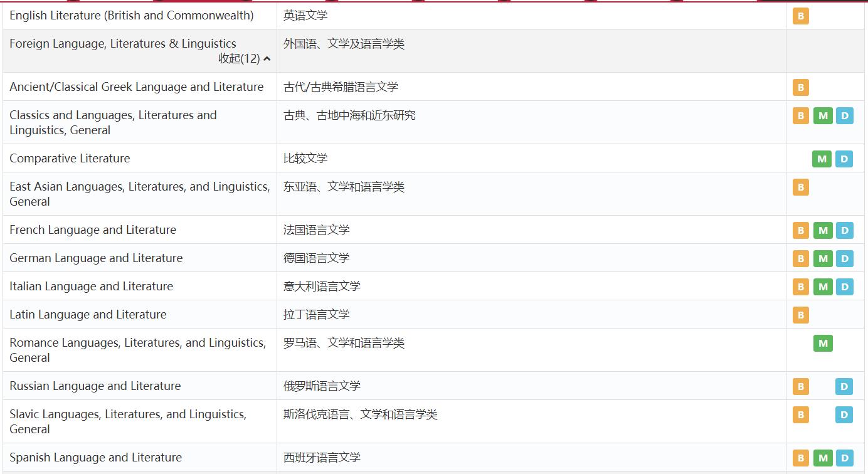Select Spanish Language and Literature text

(x=95, y=457)
